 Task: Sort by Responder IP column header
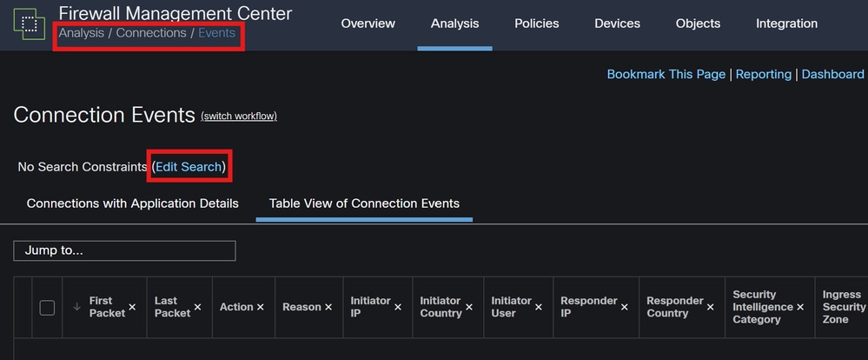(589, 307)
